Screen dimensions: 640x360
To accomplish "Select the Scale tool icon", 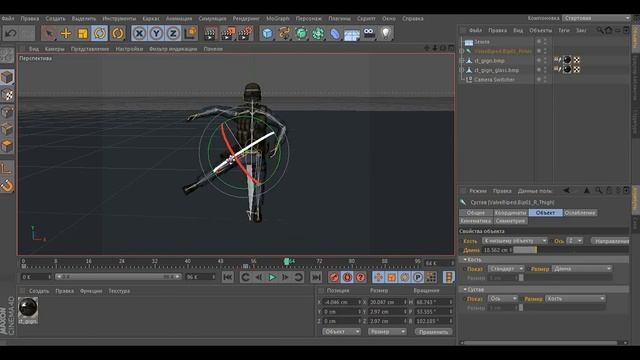I will click(x=82, y=33).
